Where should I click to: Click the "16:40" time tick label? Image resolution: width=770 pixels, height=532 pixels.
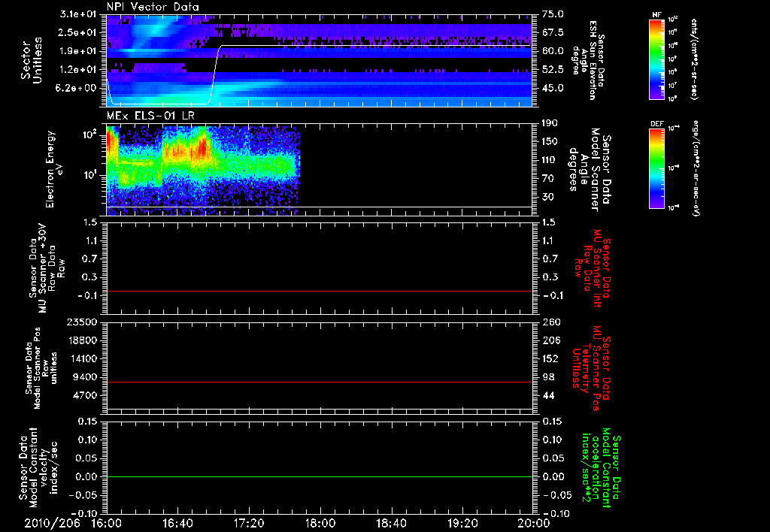[177, 524]
